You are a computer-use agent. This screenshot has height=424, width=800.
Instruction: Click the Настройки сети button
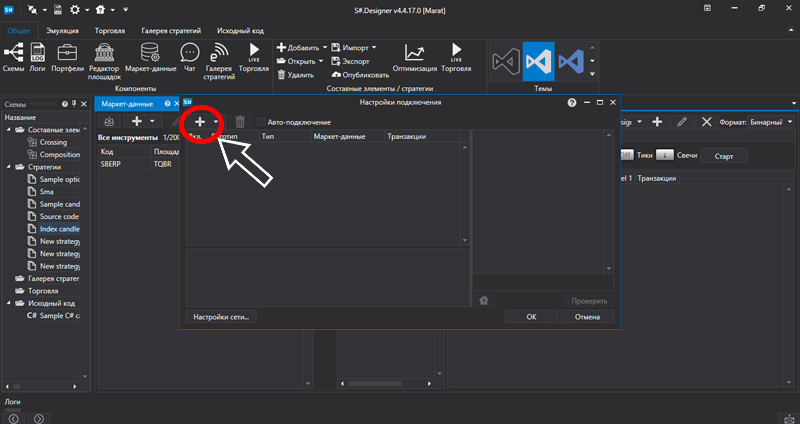(222, 316)
